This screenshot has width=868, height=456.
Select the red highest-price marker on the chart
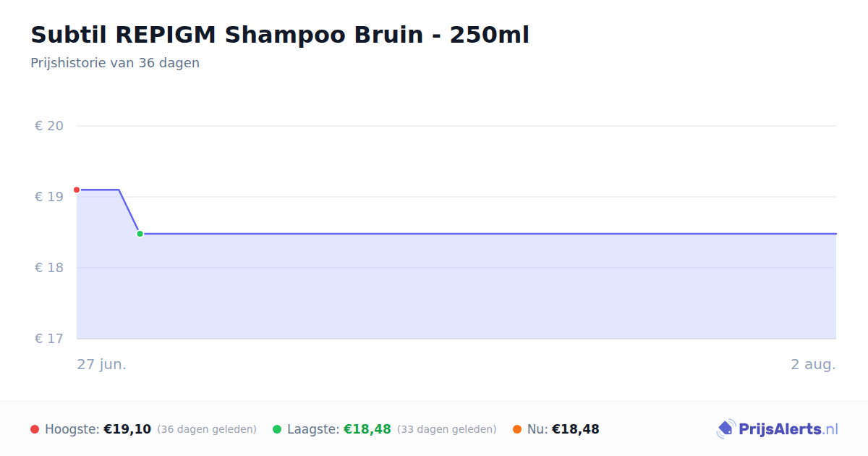(x=77, y=190)
